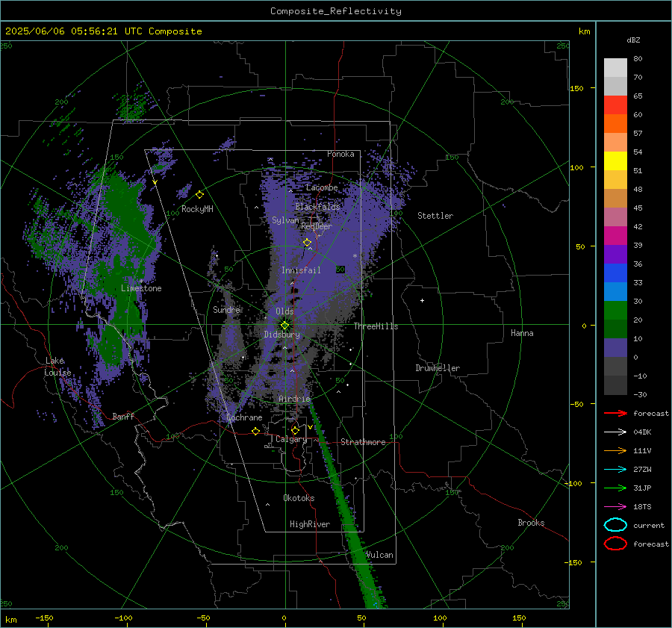The height and width of the screenshot is (628, 672).
Task: Click the RedDeer city label
Action: 317,226
